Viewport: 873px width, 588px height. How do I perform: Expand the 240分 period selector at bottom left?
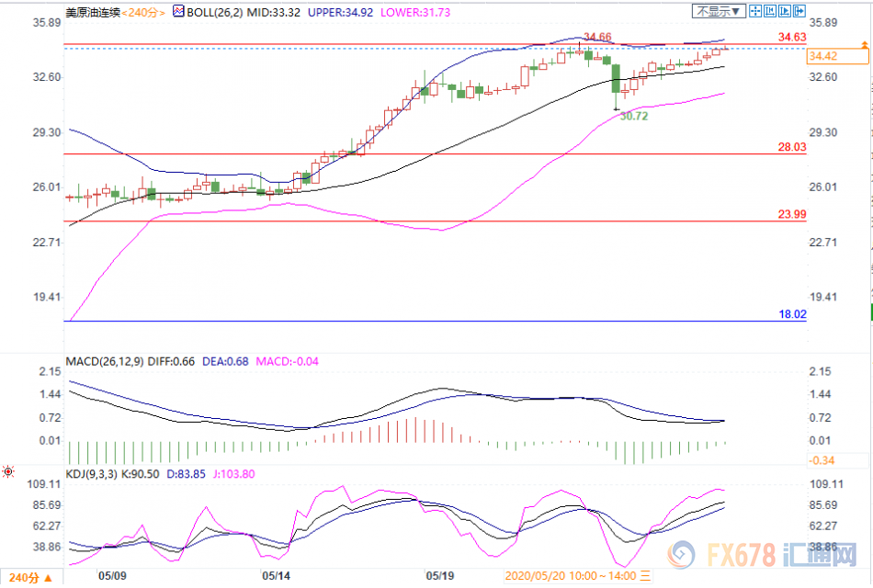22,577
